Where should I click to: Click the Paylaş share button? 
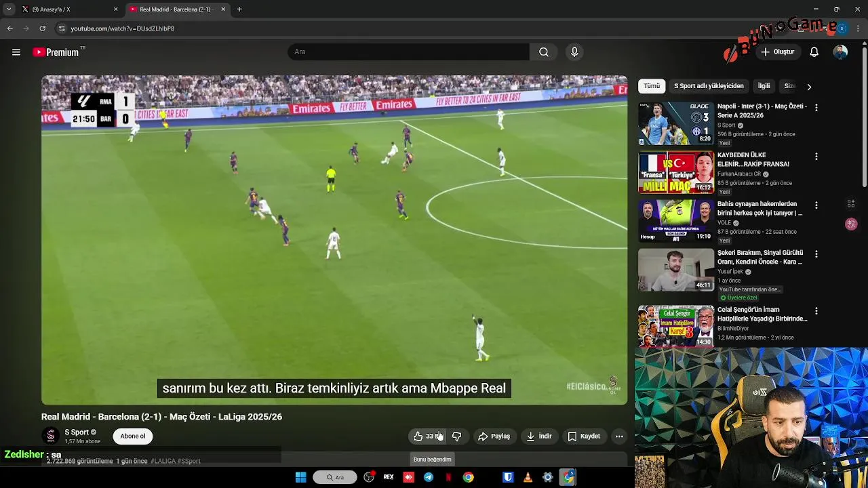[494, 436]
